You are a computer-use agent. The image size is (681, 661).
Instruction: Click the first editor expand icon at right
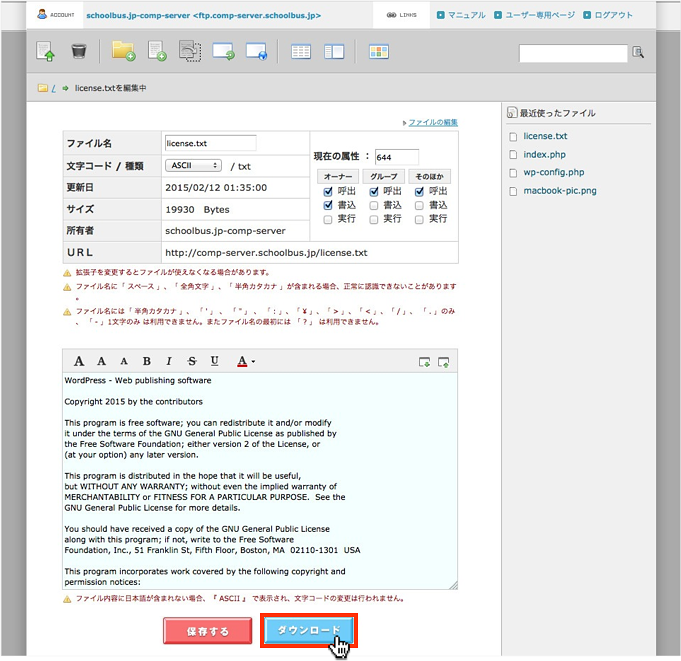click(x=424, y=362)
